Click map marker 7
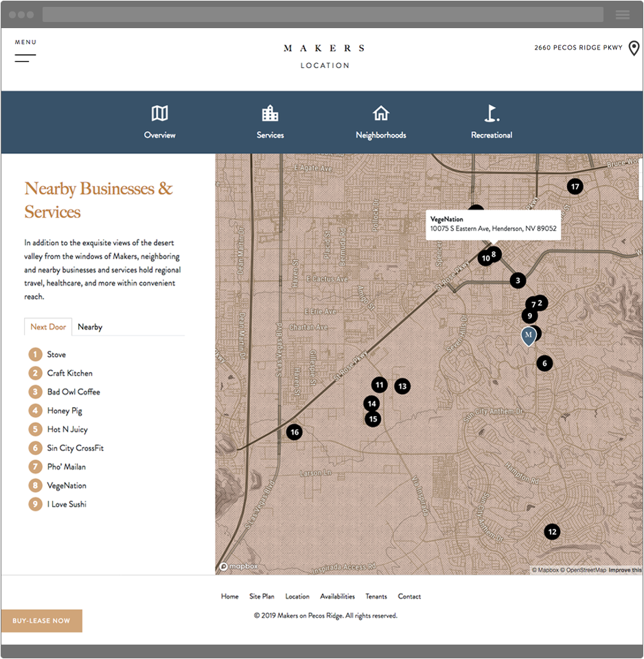The image size is (644, 659). coord(533,304)
